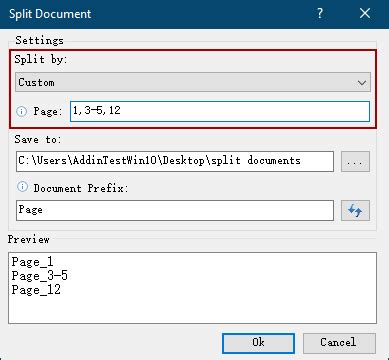Click the Settings group label
The width and height of the screenshot is (389, 360).
39,41
